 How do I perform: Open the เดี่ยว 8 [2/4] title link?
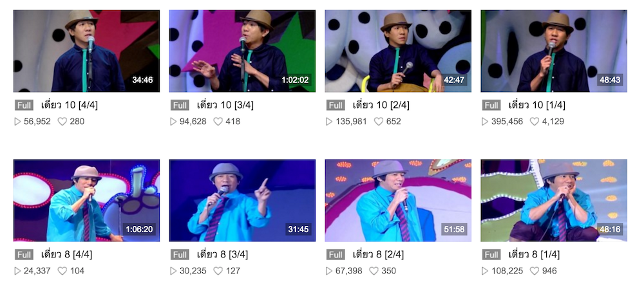(x=378, y=255)
